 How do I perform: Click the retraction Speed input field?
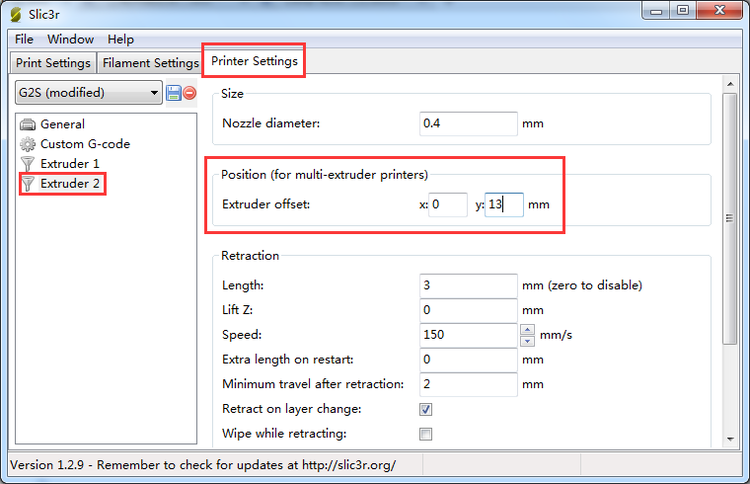click(468, 335)
